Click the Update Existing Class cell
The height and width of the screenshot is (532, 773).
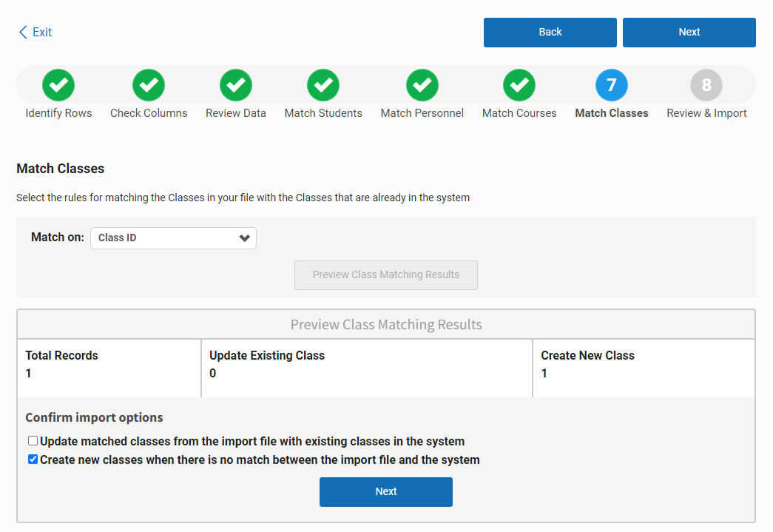point(367,368)
